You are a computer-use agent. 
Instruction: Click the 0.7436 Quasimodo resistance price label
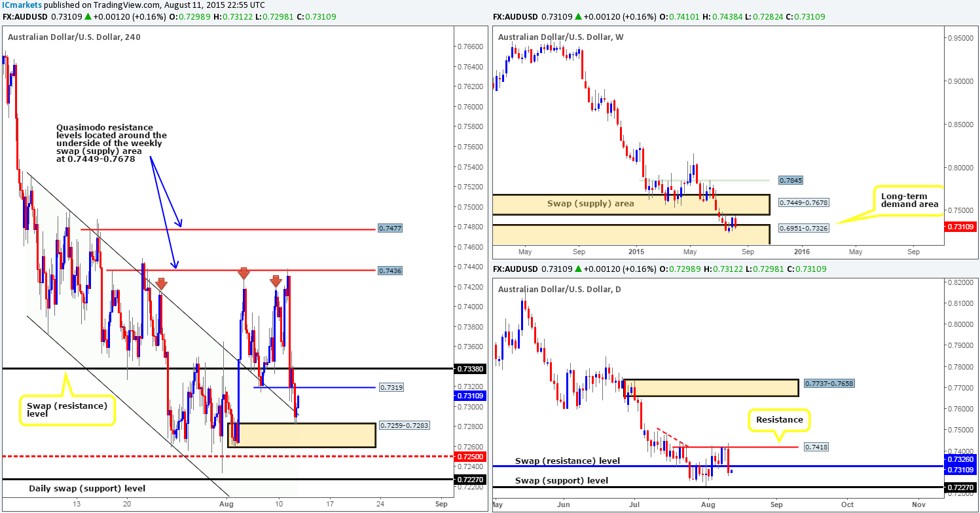[x=389, y=270]
